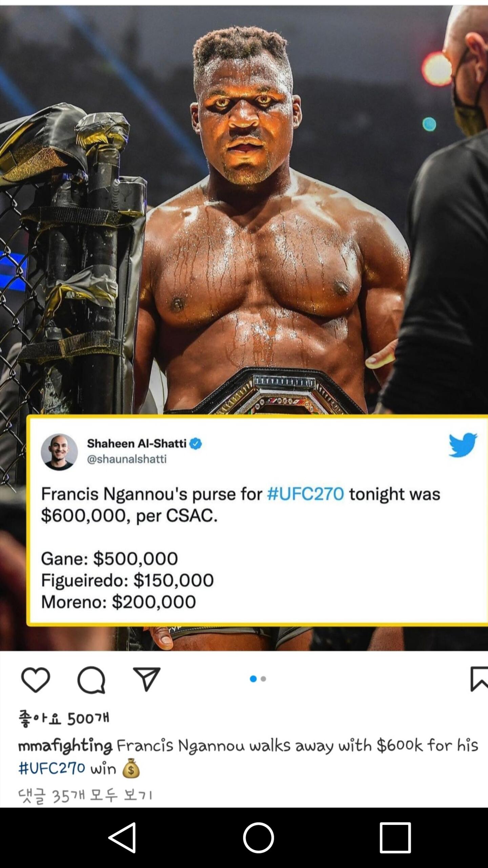Tap Android home circle button
This screenshot has height=868, width=488.
(x=258, y=837)
